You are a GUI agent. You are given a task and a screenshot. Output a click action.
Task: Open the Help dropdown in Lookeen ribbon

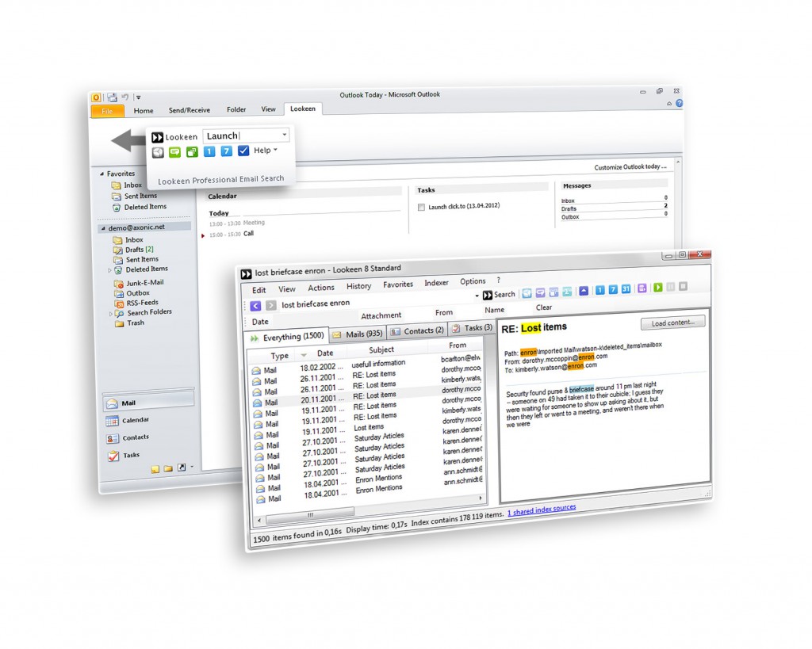[x=265, y=151]
